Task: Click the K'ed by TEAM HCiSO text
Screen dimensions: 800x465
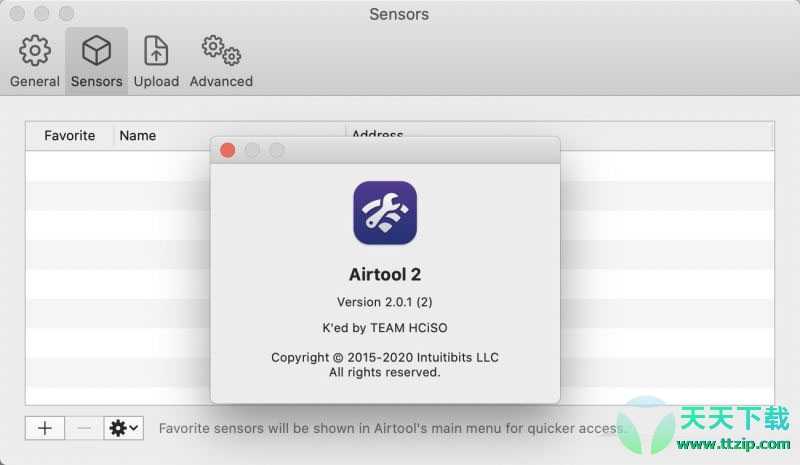Action: click(385, 328)
